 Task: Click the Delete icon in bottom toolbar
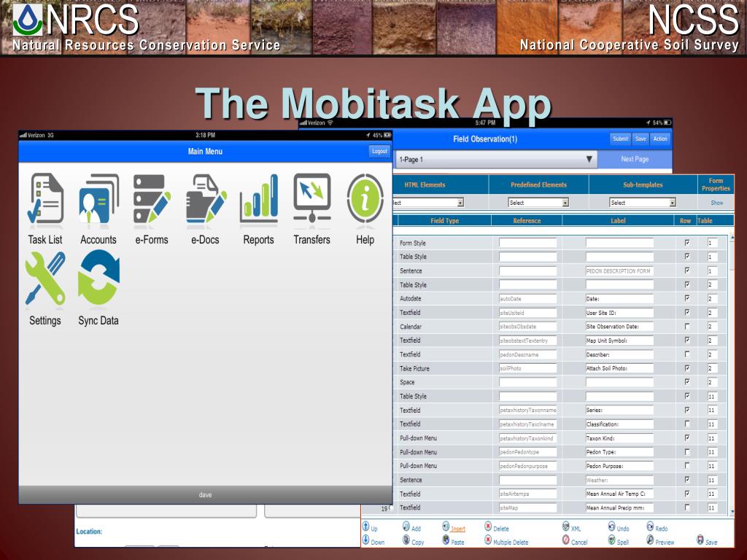point(488,526)
